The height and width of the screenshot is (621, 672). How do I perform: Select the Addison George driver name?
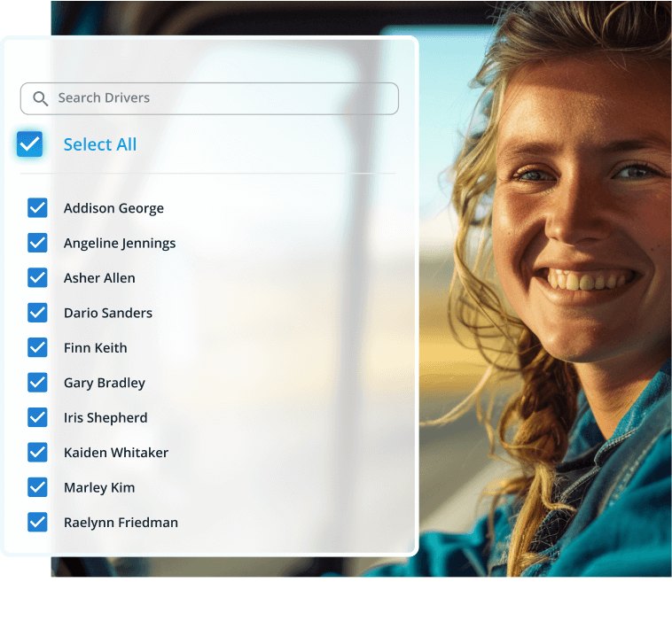pyautogui.click(x=113, y=208)
